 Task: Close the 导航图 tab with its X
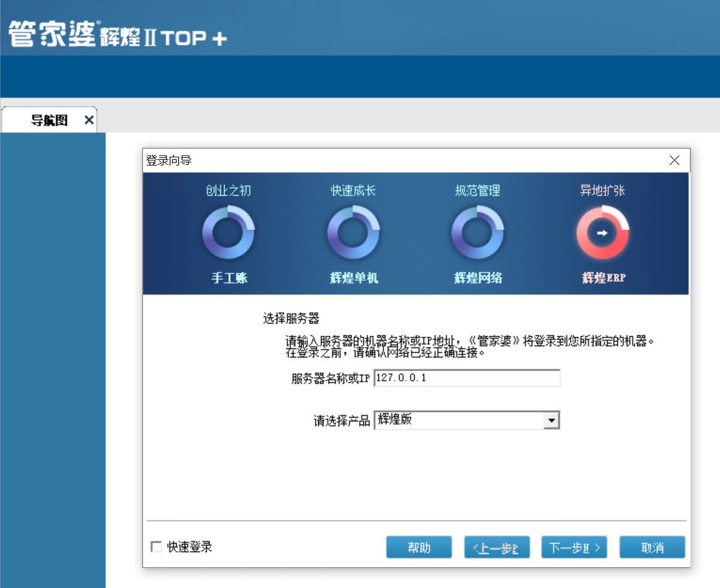tap(88, 120)
